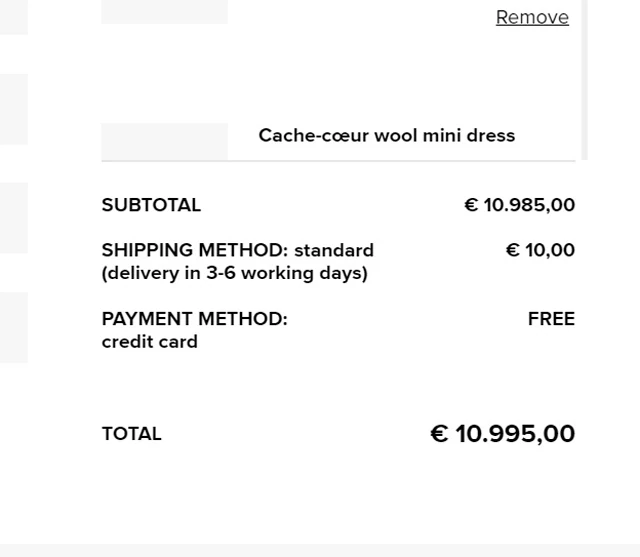Image resolution: width=640 pixels, height=557 pixels.
Task: Click the product thumbnail left of Remove
Action: point(164,11)
